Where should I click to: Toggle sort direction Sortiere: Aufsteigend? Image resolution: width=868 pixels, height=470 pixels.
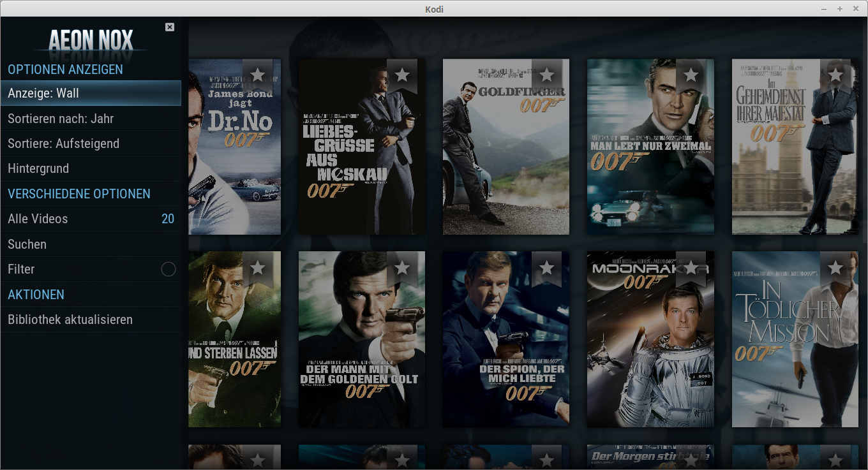pos(91,143)
